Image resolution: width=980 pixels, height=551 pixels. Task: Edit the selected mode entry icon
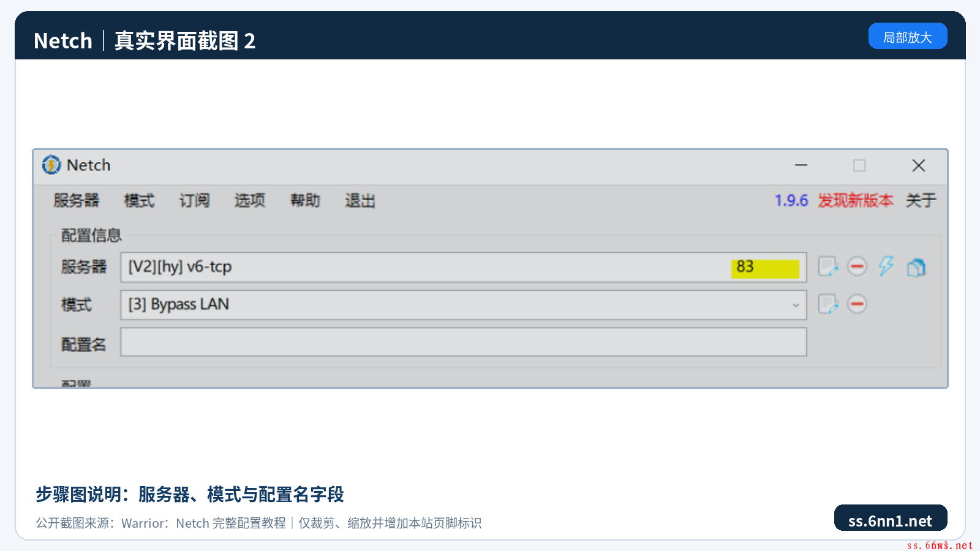point(828,304)
